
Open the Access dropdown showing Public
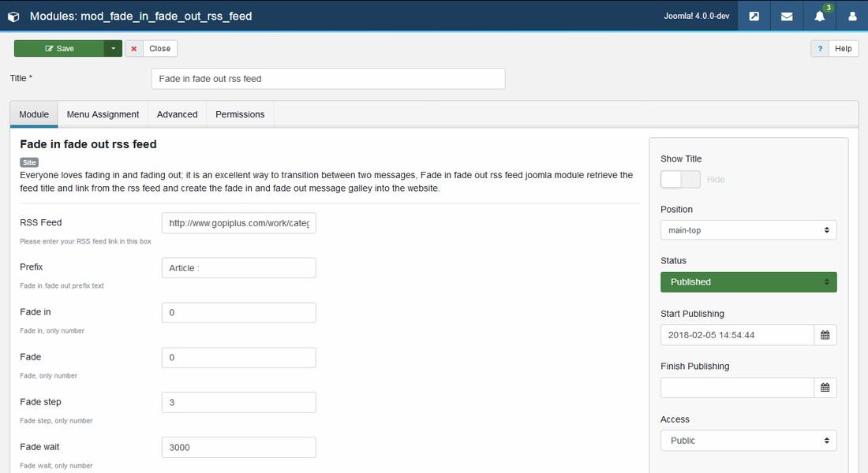point(748,441)
